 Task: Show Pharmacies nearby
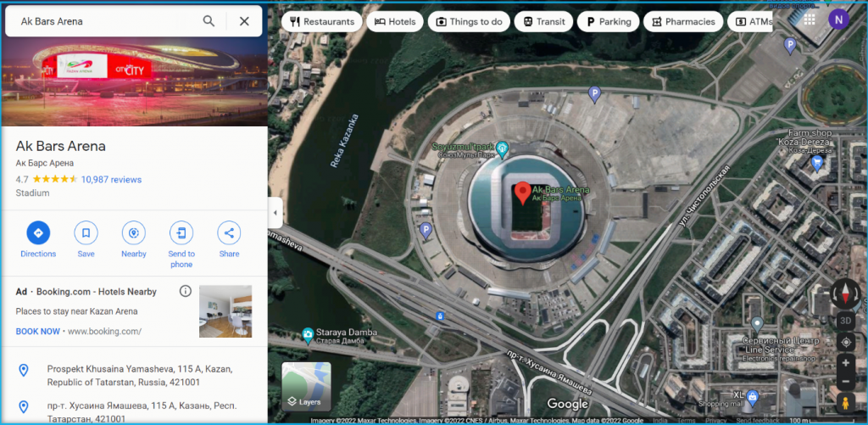(683, 21)
